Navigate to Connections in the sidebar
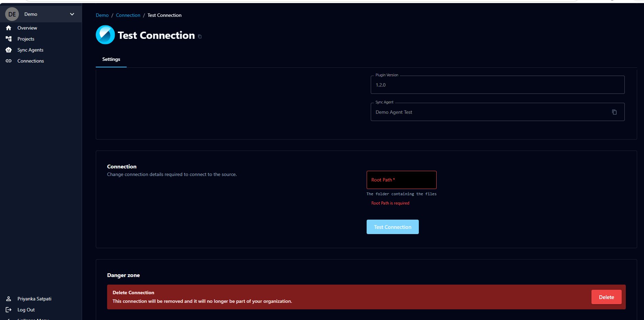This screenshot has height=320, width=644. 31,61
